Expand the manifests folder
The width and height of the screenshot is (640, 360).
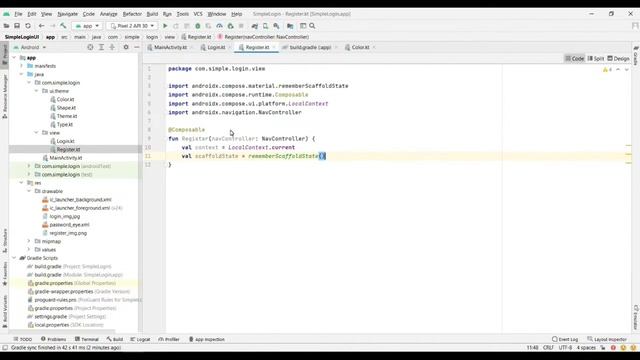(22, 66)
